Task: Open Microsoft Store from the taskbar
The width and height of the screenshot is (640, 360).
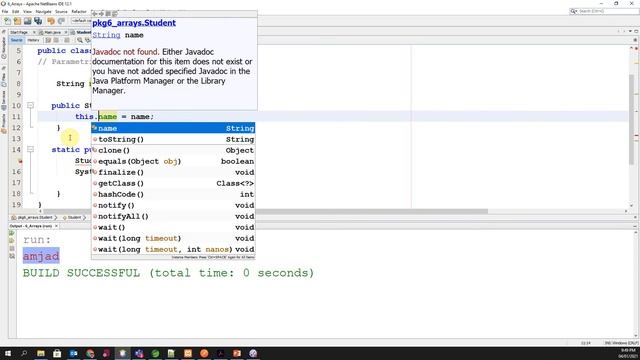Action: pos(57,353)
